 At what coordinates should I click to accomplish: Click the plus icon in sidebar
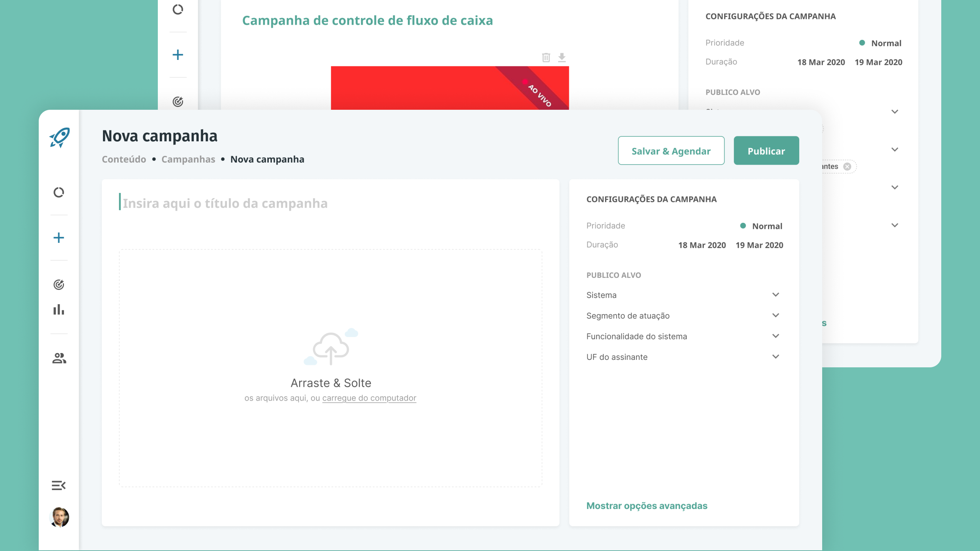tap(58, 238)
